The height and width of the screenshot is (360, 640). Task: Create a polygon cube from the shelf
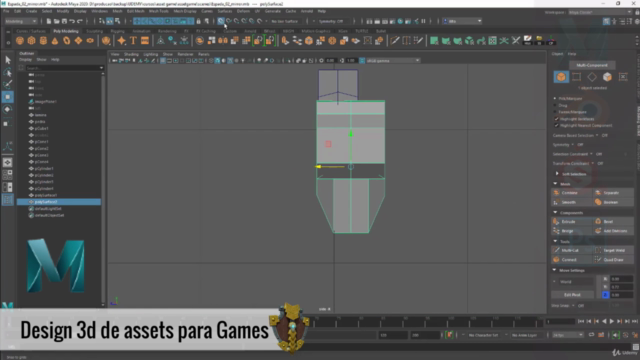click(31, 40)
